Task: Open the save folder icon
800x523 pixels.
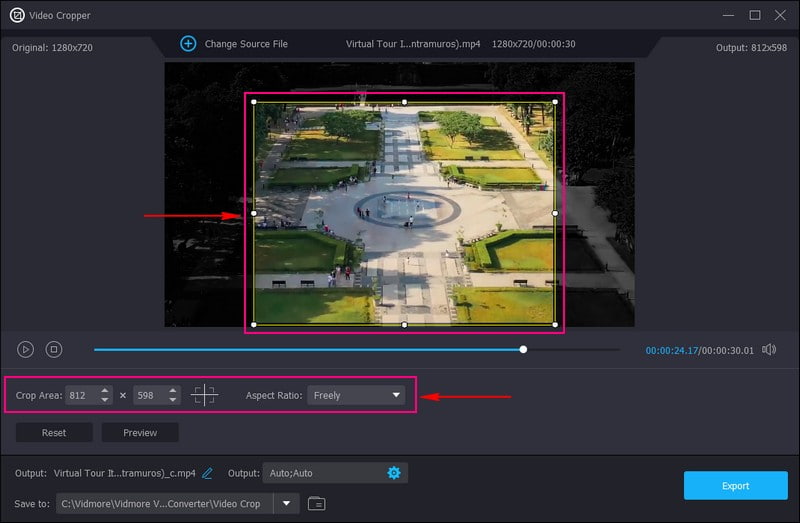Action: tap(317, 503)
